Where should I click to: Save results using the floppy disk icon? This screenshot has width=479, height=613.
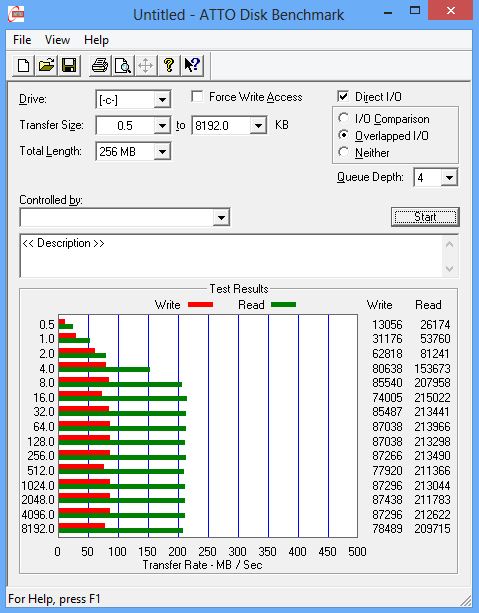(x=69, y=65)
